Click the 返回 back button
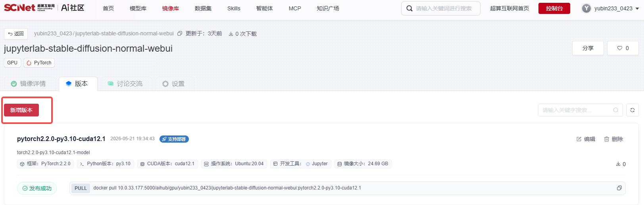This screenshot has width=644, height=205. coord(16,34)
